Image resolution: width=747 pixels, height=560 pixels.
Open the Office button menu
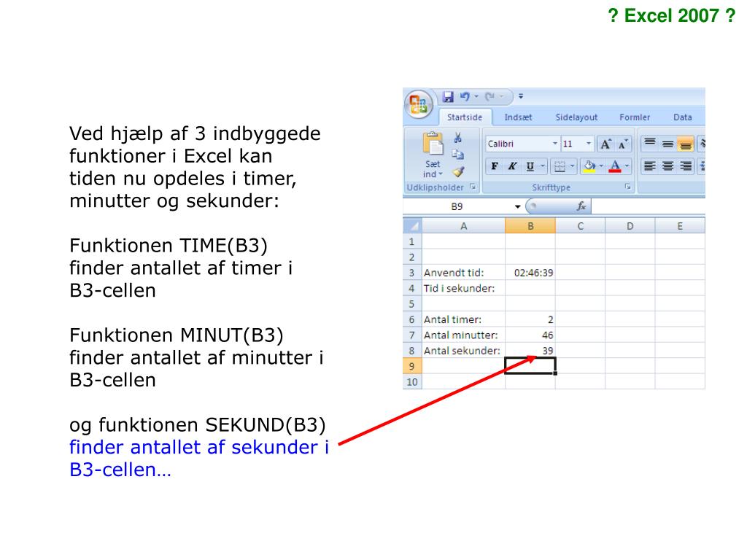point(418,104)
